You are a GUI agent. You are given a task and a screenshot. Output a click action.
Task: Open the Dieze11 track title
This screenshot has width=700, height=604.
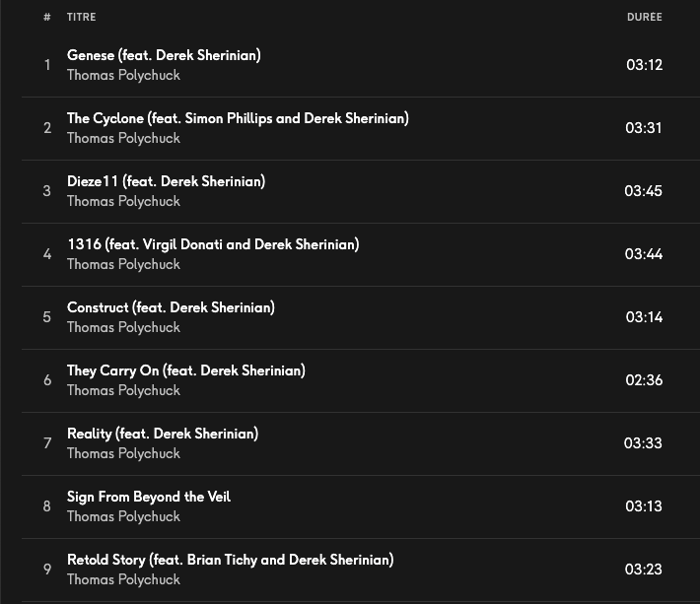[x=166, y=181]
